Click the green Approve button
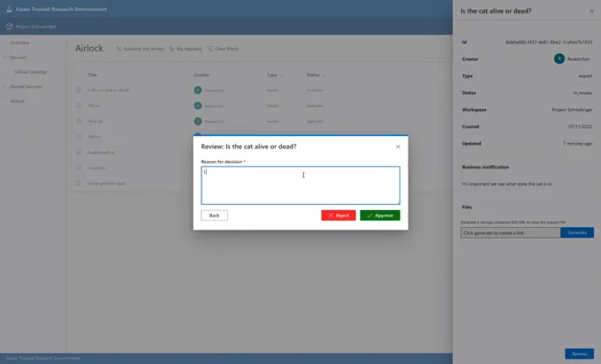 coord(380,216)
